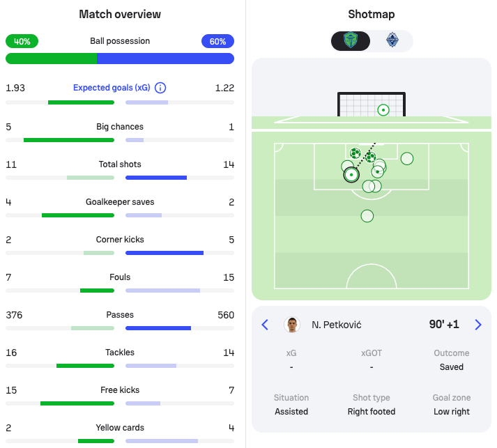Click N. Petković's player photo
Image resolution: width=497 pixels, height=448 pixels.
(x=292, y=325)
